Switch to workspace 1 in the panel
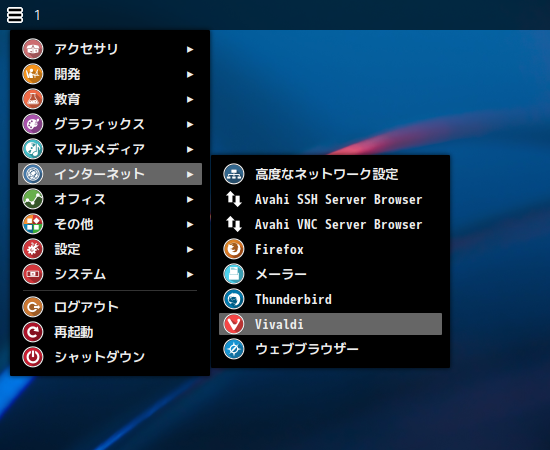 point(38,15)
